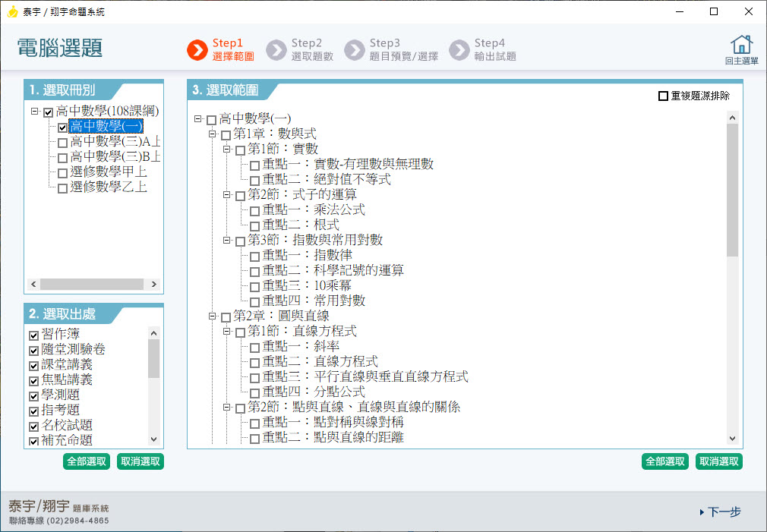
Task: Click the Step2 選取題數 arrow icon
Action: click(276, 50)
